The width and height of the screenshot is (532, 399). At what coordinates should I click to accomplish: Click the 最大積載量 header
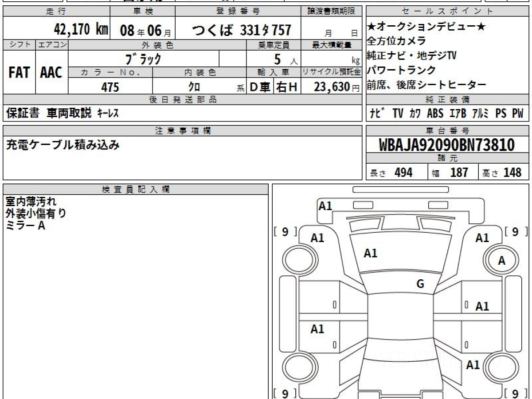[331, 45]
